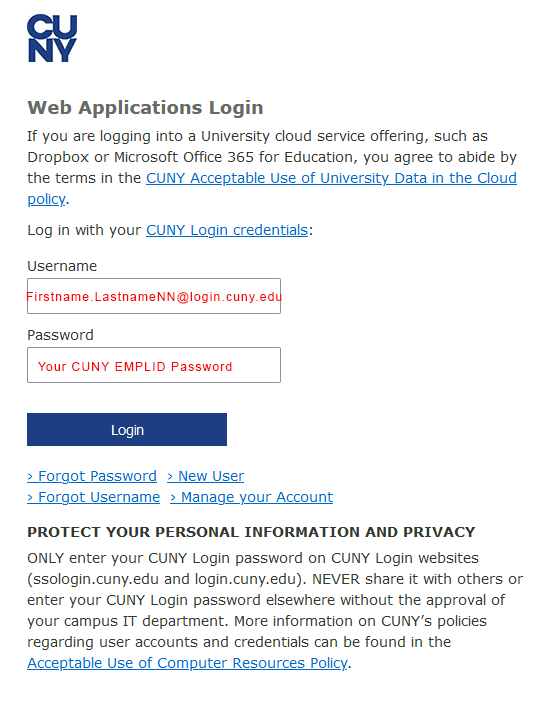This screenshot has width=543, height=710.
Task: Open the Manage your Account link
Action: (x=252, y=497)
